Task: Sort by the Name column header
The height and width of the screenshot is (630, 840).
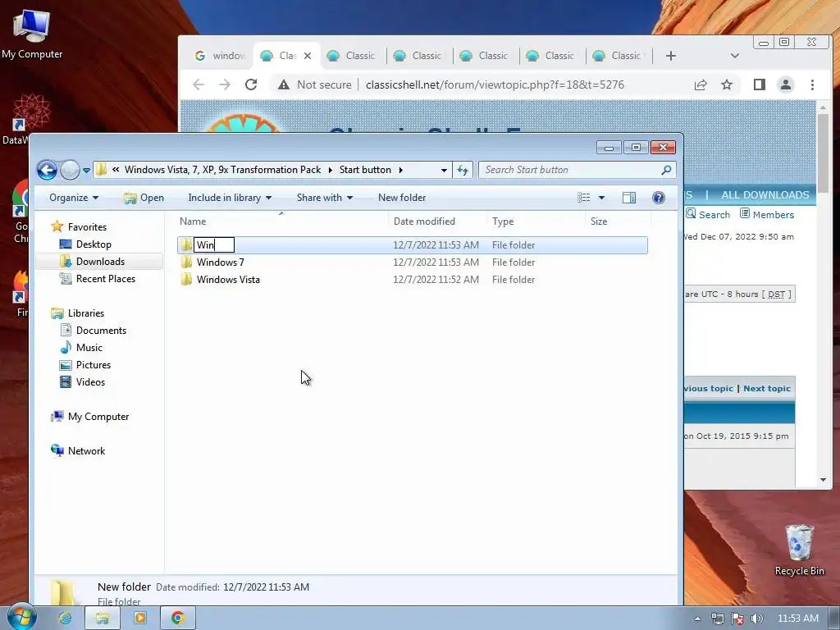Action: 282,221
